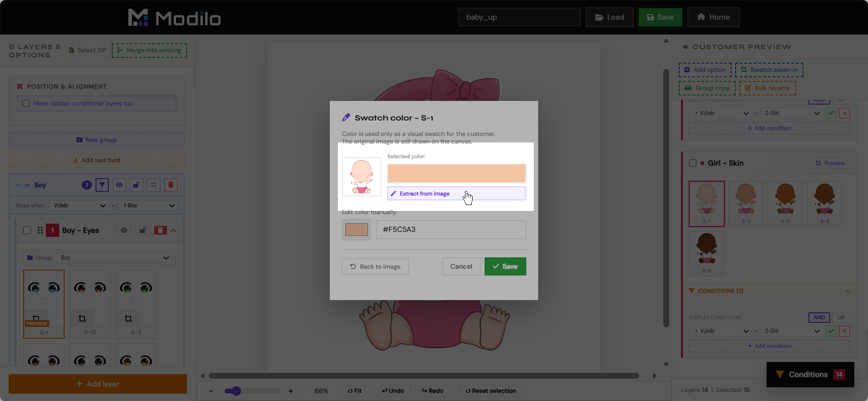Delete the Boy group with trash icon
This screenshot has height=401, width=868.
(x=171, y=185)
